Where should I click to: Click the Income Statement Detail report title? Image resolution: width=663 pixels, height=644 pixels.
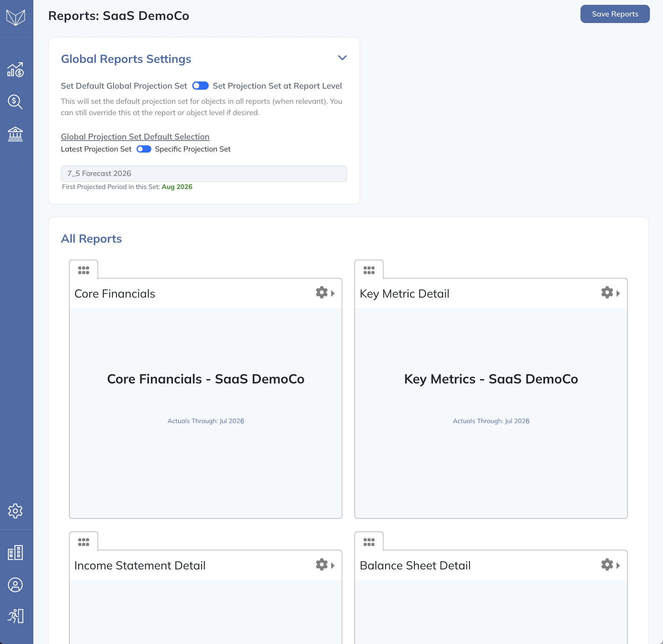click(x=140, y=566)
